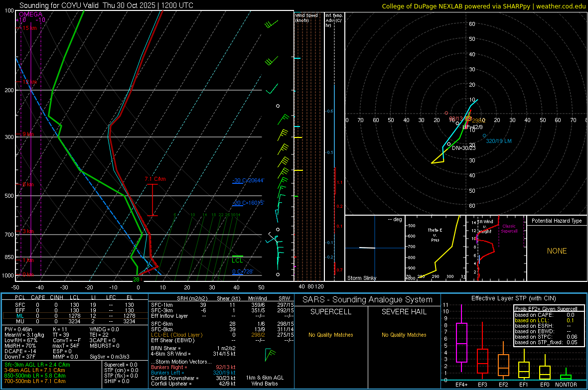Click the PW = 0.46in value
Screen dimensions: 588x390
(x=18, y=329)
